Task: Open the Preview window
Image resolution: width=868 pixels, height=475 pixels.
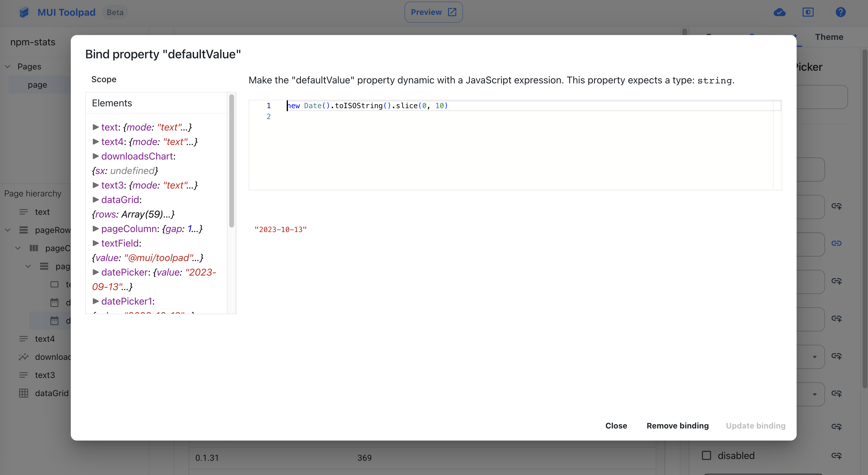Action: tap(433, 12)
